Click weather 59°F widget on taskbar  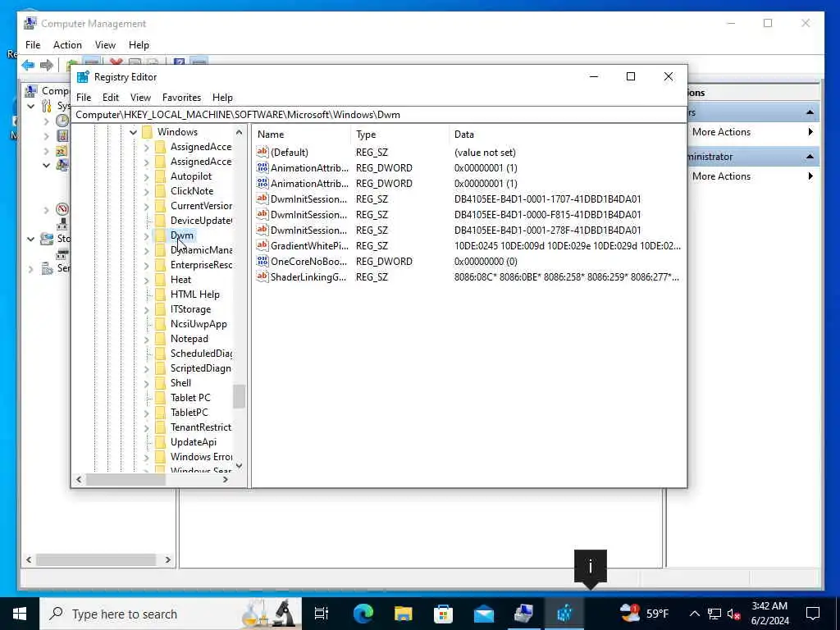click(643, 614)
